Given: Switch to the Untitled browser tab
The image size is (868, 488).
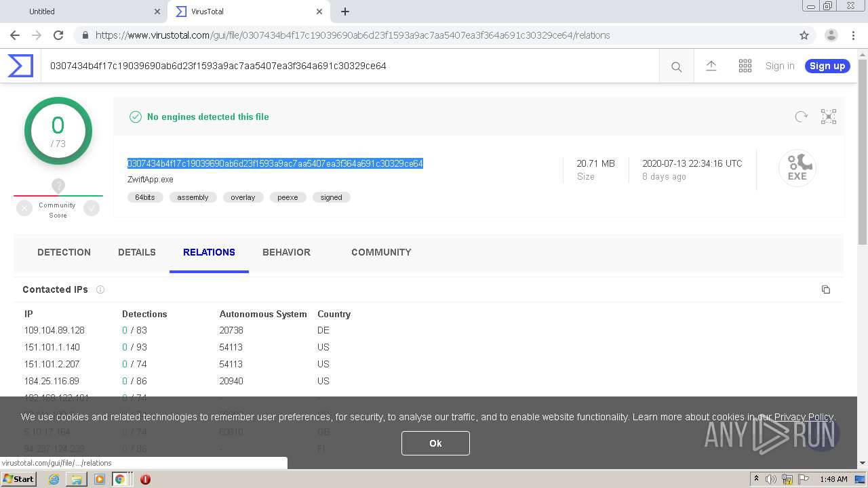Looking at the screenshot, I should tap(83, 12).
